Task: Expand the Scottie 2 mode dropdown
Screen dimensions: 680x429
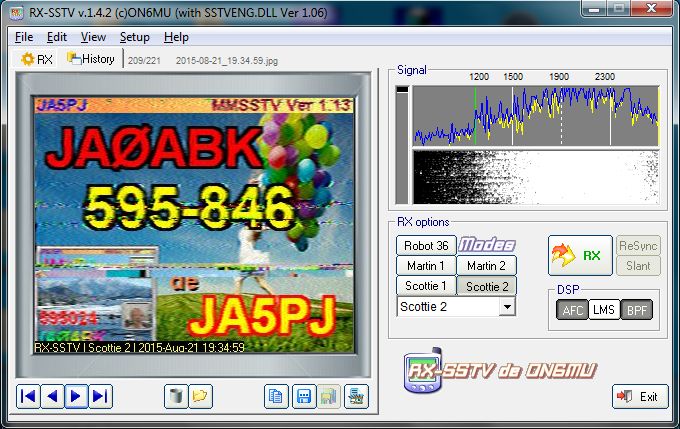Action: pos(507,307)
